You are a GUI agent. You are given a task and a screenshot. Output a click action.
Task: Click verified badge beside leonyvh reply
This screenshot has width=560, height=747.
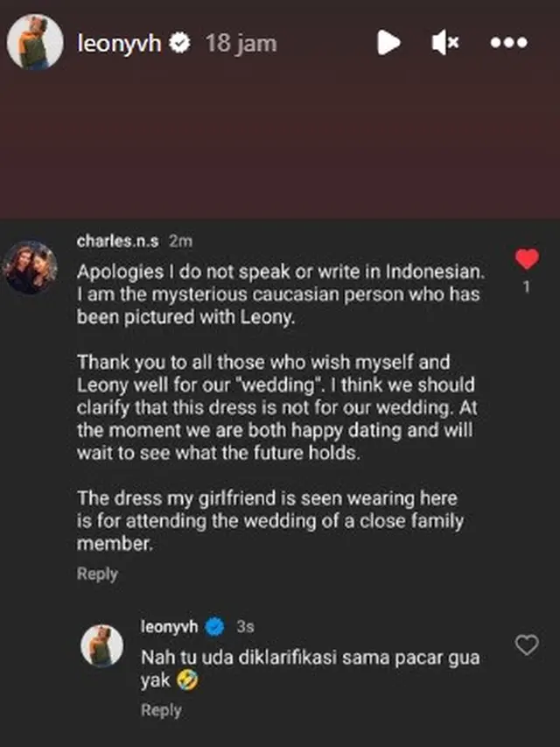[214, 627]
